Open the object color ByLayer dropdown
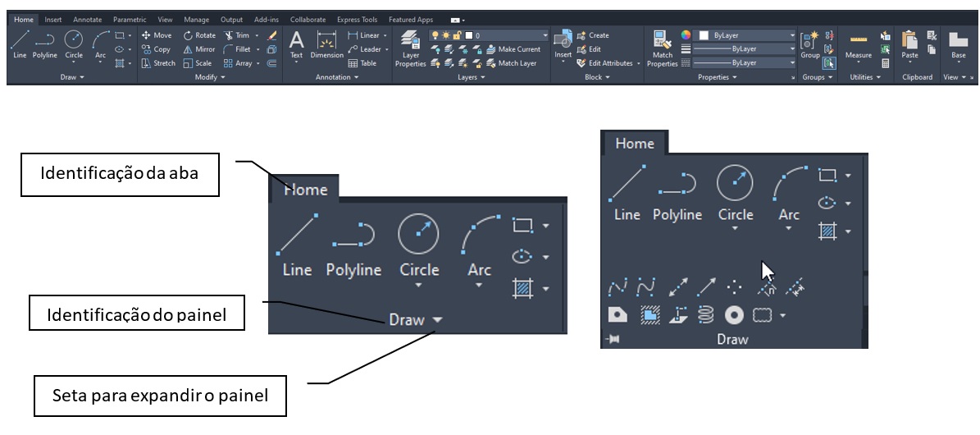This screenshot has height=435, width=980. (x=745, y=35)
